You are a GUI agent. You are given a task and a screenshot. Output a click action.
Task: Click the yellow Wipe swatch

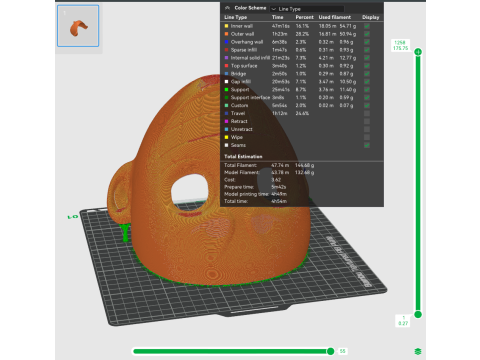[x=226, y=137]
